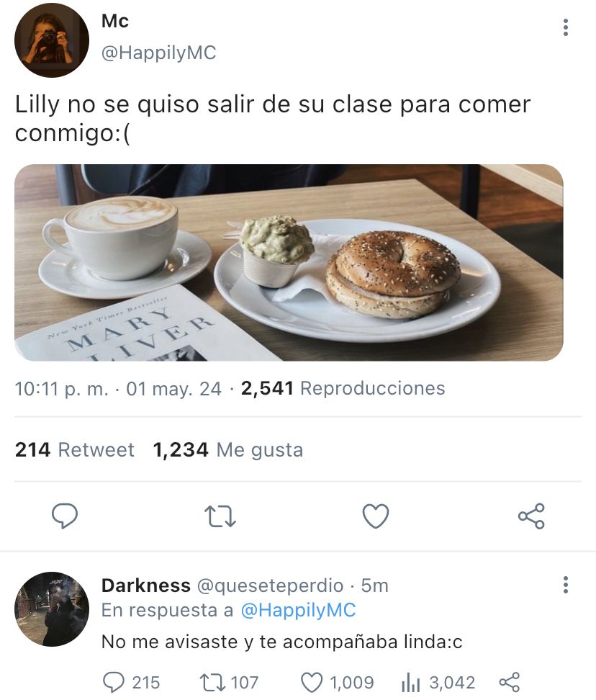Open Mc's profile picture

(52, 40)
